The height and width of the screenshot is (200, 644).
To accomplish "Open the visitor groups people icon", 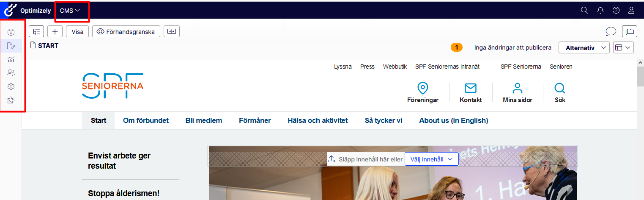I will click(x=11, y=73).
